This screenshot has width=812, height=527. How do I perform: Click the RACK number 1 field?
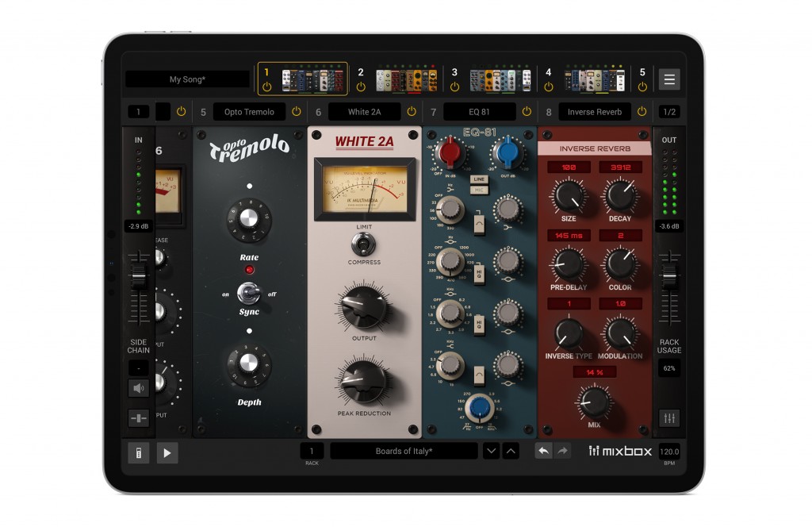pos(312,451)
